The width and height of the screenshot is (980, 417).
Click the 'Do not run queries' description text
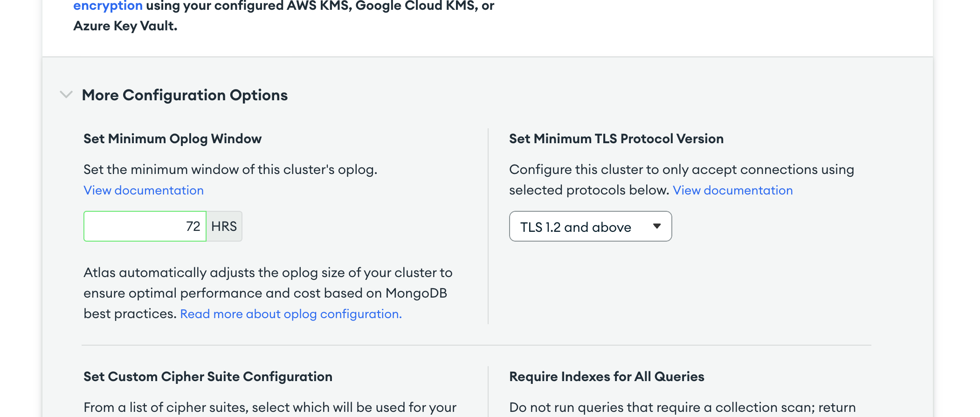pos(682,407)
